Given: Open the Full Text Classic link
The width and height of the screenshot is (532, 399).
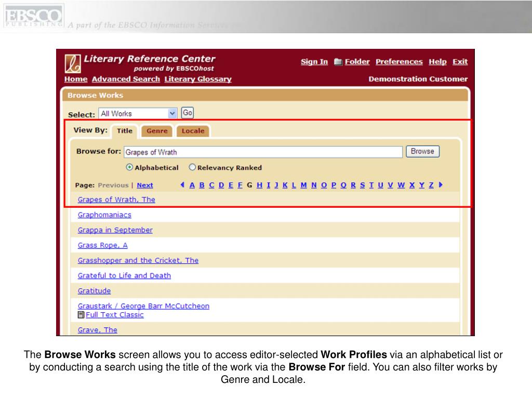Looking at the screenshot, I should tap(115, 315).
